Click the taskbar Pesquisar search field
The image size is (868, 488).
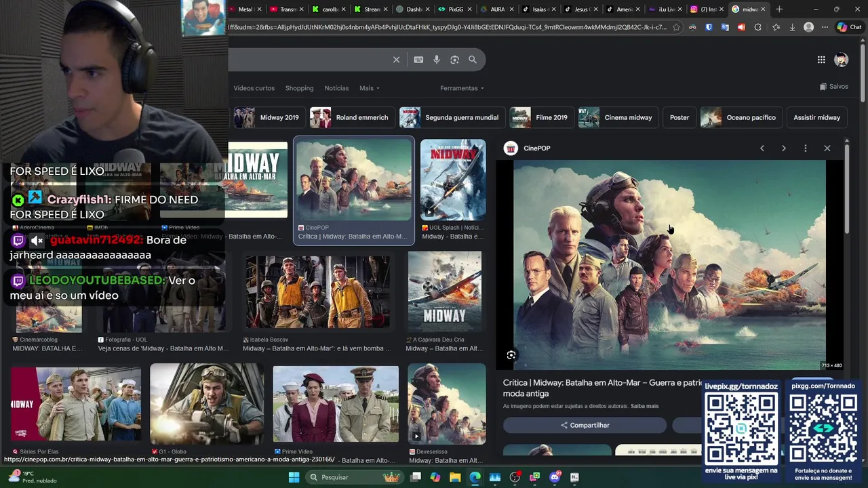[x=354, y=477]
